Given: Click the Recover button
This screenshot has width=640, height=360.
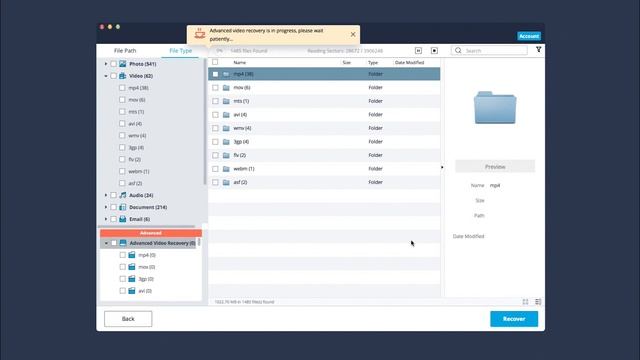Looking at the screenshot, I should pos(514,319).
